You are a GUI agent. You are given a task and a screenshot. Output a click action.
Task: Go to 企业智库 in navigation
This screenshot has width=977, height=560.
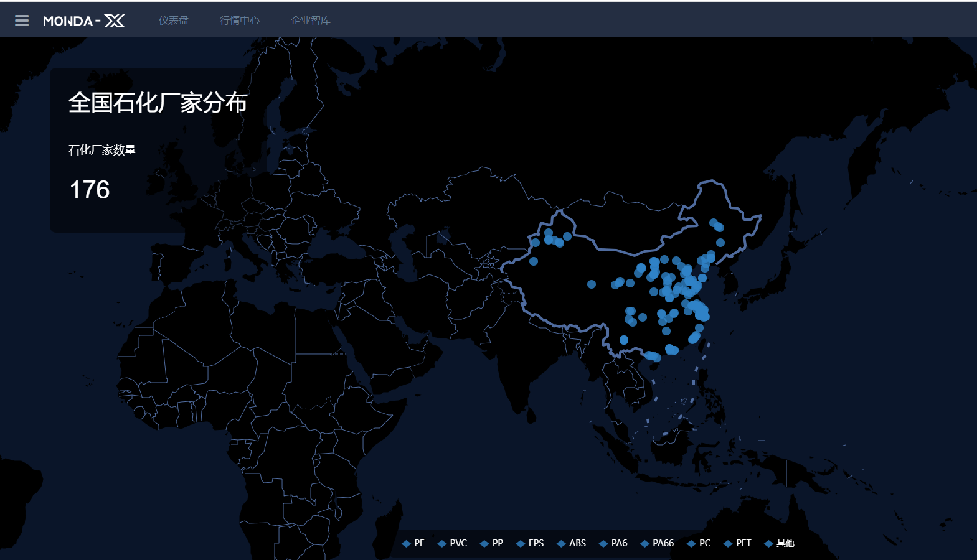(311, 21)
